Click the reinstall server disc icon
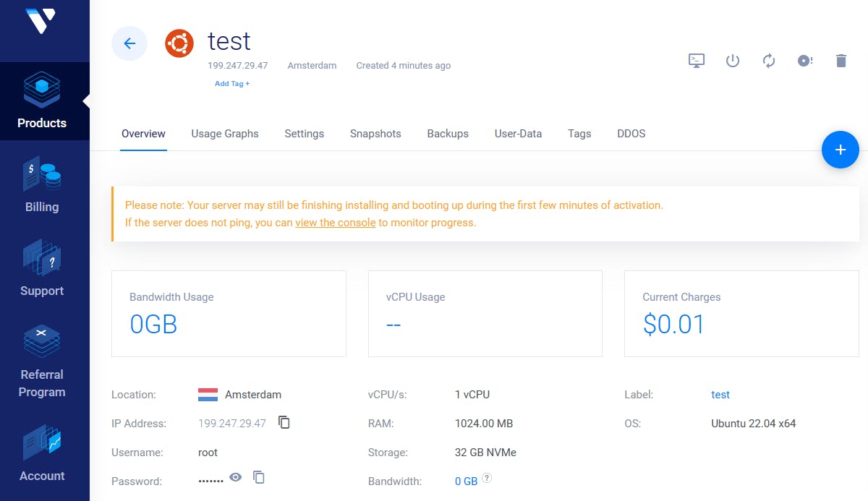868x501 pixels. coord(805,61)
